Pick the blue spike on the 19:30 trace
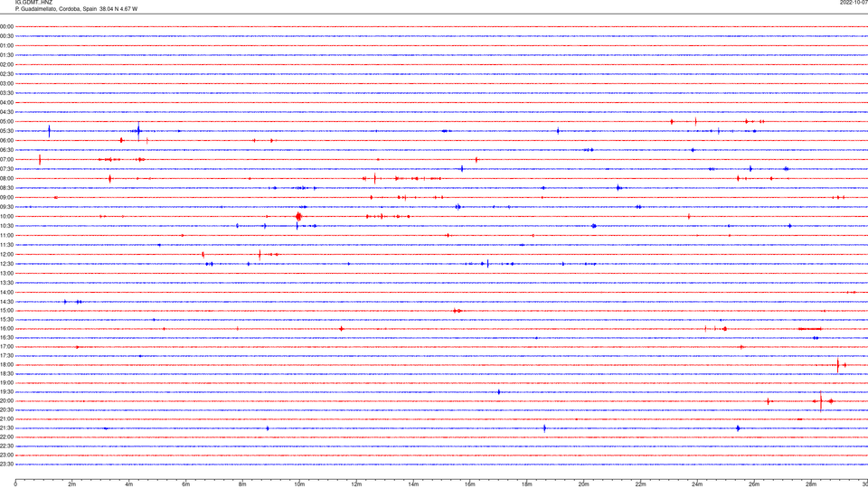Screen dimensions: 868x488 [499, 392]
